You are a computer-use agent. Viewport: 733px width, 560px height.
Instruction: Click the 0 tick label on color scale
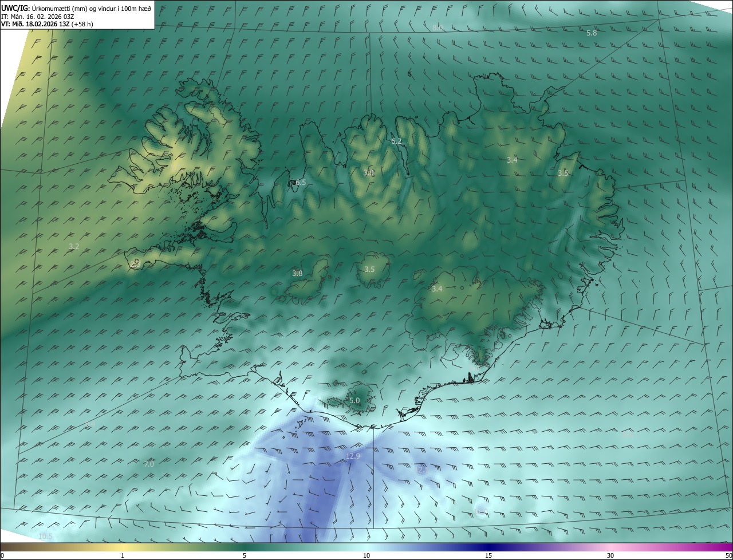(x=2, y=556)
